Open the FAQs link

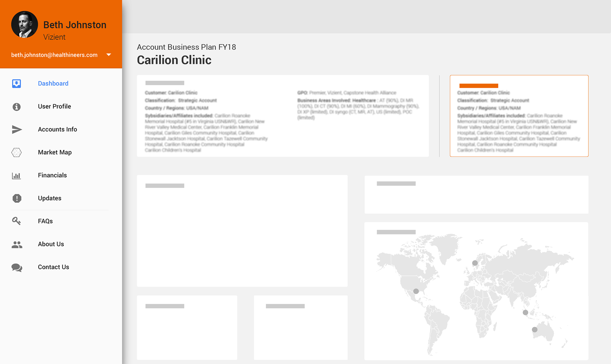pyautogui.click(x=46, y=221)
